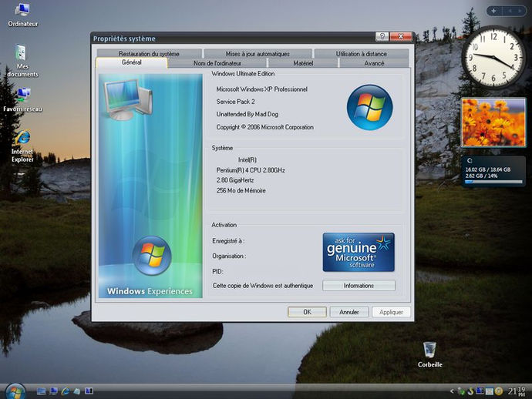Click the 16.02 GB / 18.64 GB text
Screen dimensions: 532x399
pos(488,169)
